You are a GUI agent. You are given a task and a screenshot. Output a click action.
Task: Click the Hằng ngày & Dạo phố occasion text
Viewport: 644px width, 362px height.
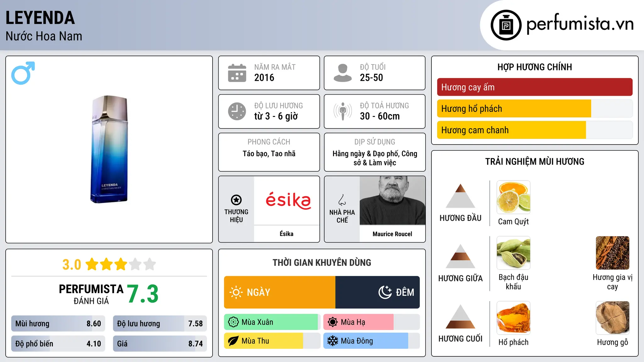(x=375, y=158)
